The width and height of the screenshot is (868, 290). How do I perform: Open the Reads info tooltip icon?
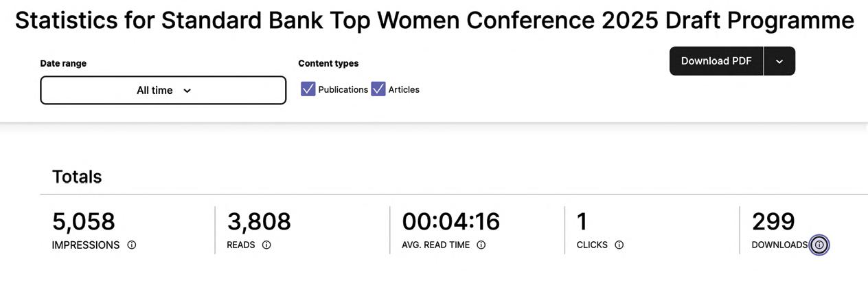[x=266, y=245]
